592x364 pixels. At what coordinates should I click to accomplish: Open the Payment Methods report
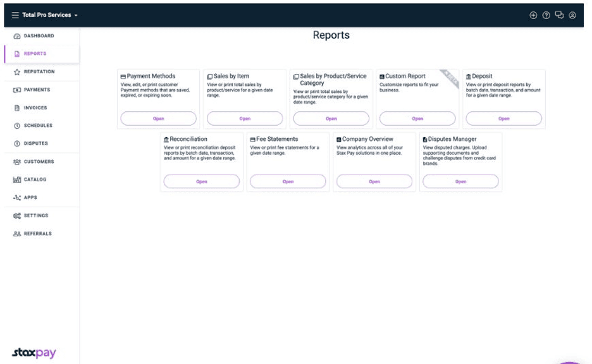click(158, 119)
